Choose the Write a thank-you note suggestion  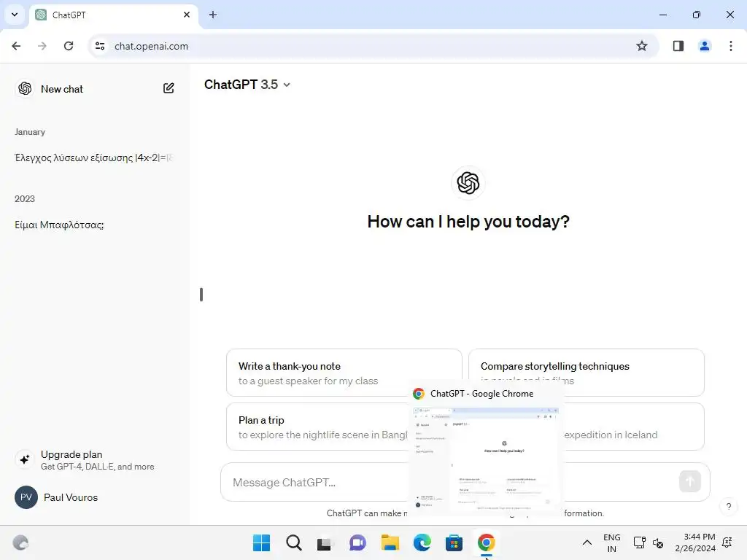pos(344,373)
